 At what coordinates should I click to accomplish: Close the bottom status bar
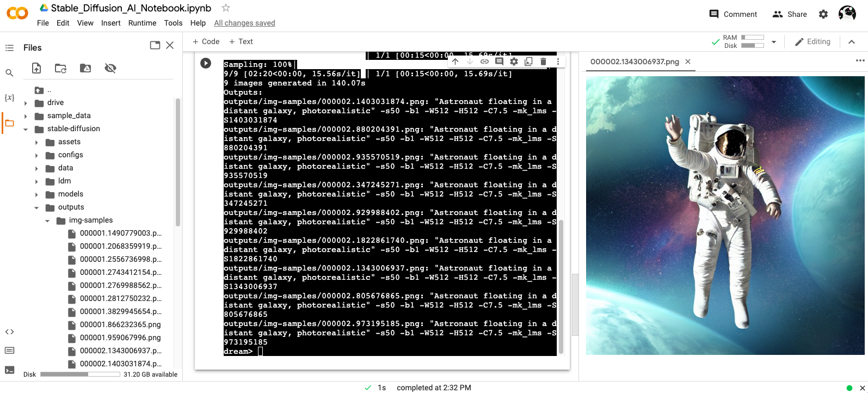[x=862, y=388]
